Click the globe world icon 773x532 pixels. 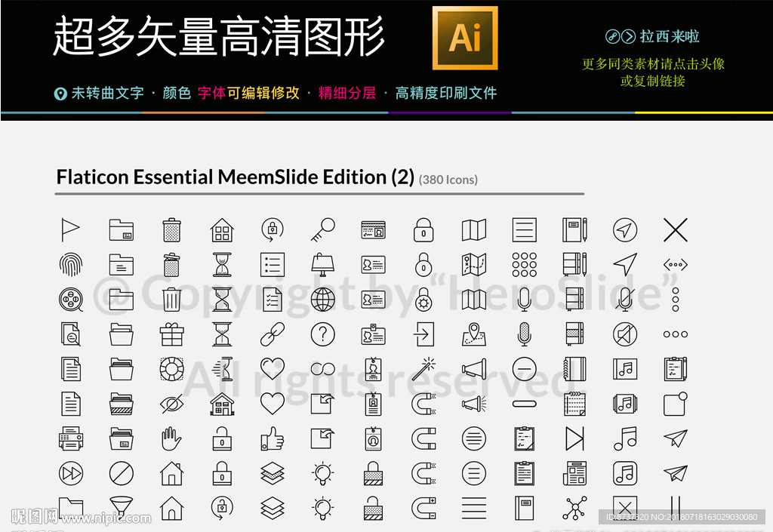click(x=322, y=300)
